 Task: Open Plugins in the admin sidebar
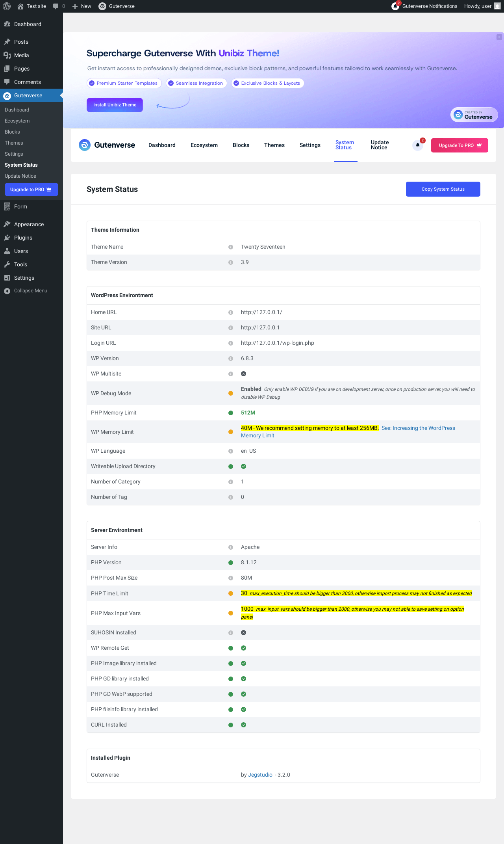[x=23, y=238]
